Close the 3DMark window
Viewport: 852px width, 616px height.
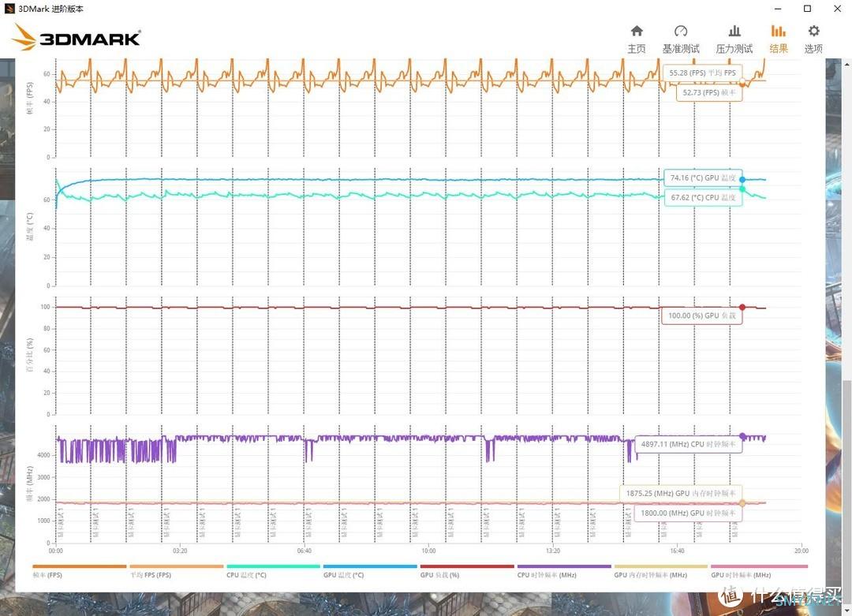[837, 9]
